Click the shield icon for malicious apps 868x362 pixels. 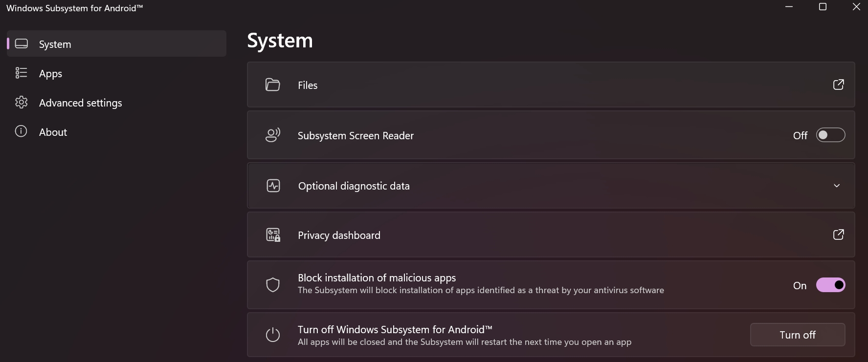[x=273, y=285]
